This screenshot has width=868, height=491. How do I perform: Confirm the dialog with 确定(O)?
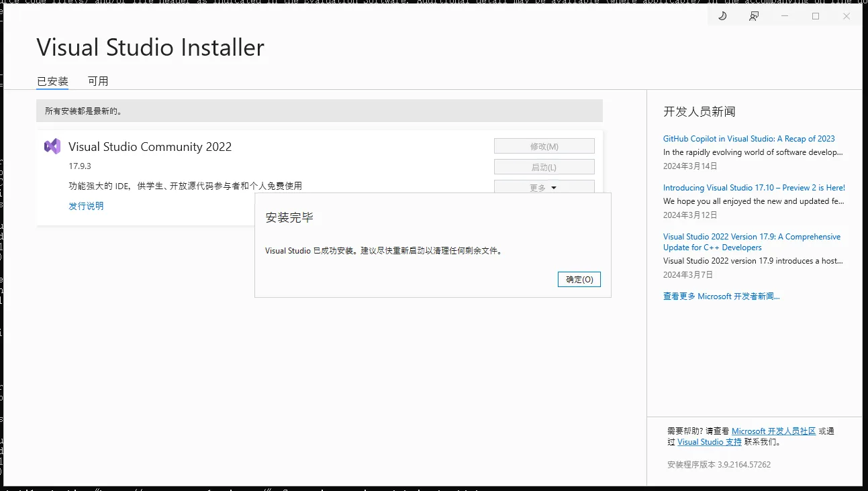[579, 279]
